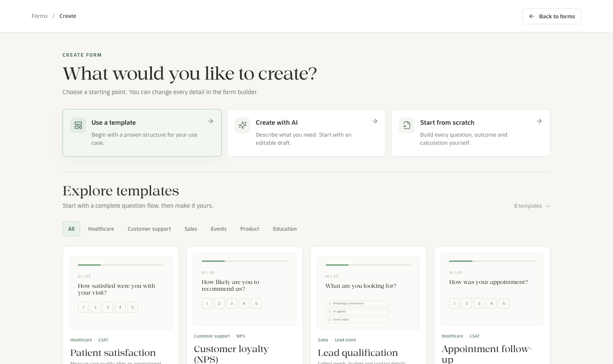Viewport: 613px width, 364px height.
Task: Click the arrow on Start from scratch card
Action: (539, 121)
